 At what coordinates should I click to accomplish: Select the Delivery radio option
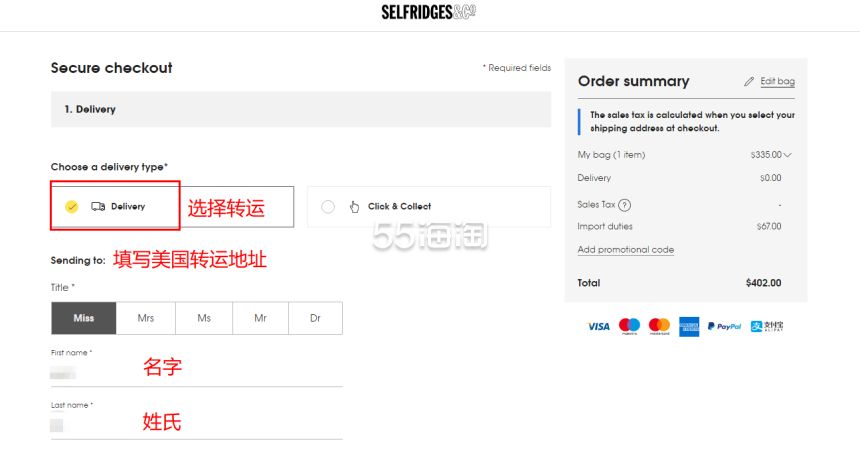coord(72,207)
